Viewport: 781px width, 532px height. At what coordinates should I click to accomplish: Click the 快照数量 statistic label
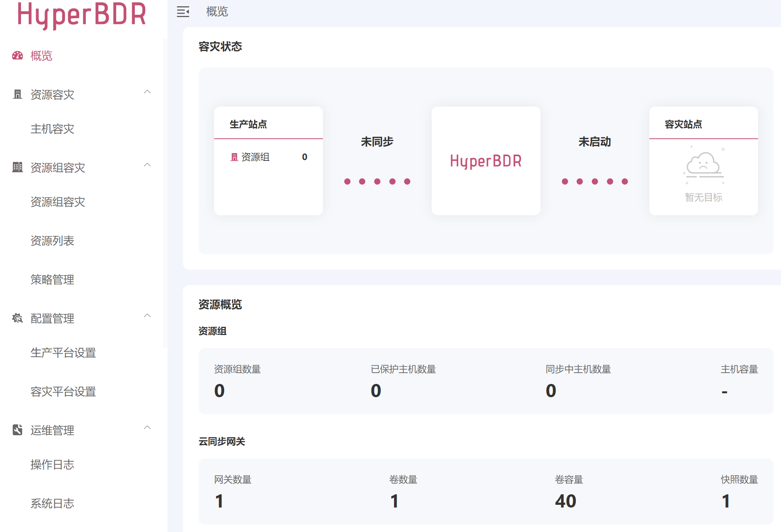point(739,480)
